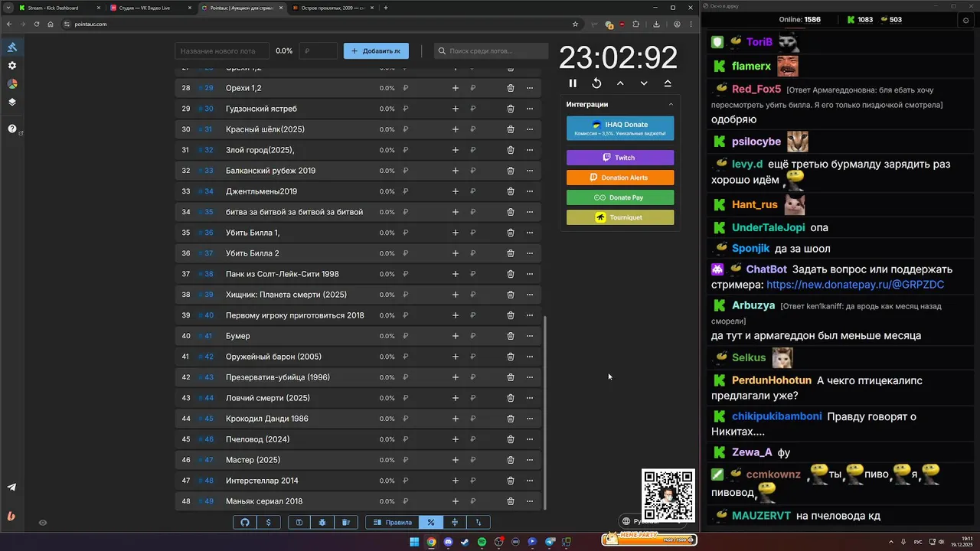Add amount to Оружейный барон (2005) lot
The width and height of the screenshot is (980, 551).
(x=456, y=357)
